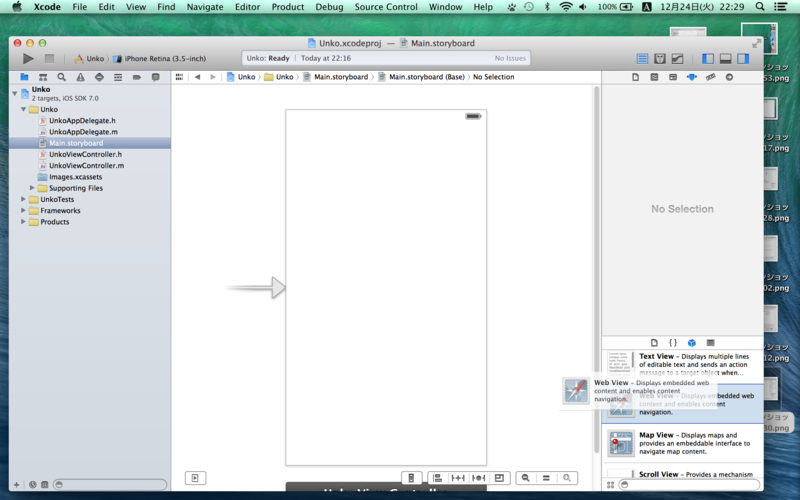
Task: Toggle the Utilities right pane
Action: [x=743, y=59]
